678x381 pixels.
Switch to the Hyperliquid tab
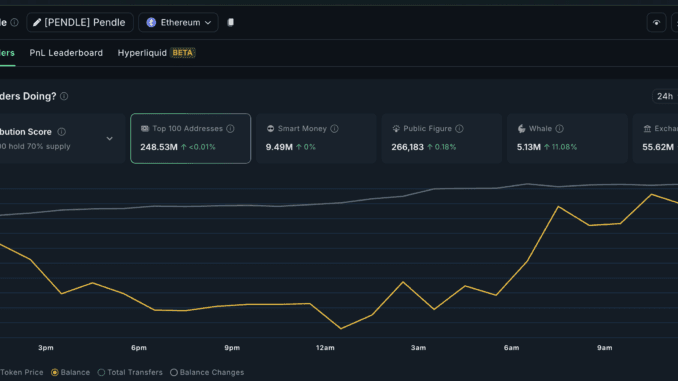coord(142,53)
